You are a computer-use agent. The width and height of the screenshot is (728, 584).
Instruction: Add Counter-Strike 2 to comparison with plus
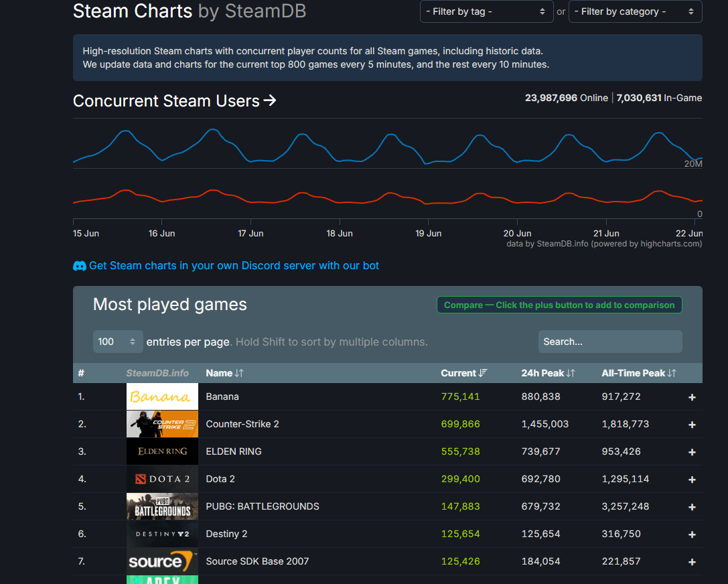[692, 425]
